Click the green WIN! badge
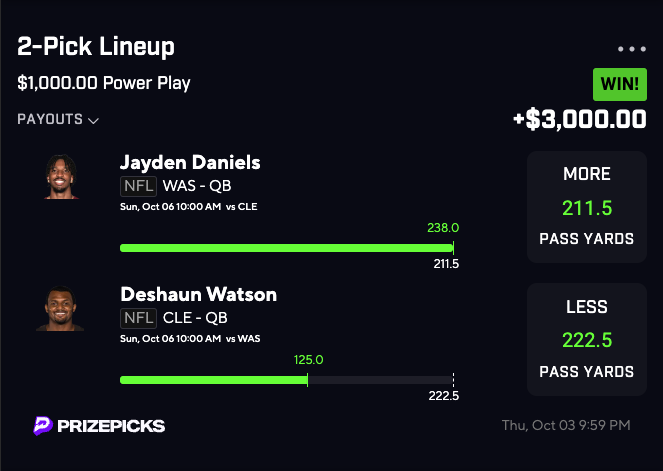This screenshot has height=471, width=663. (x=620, y=84)
